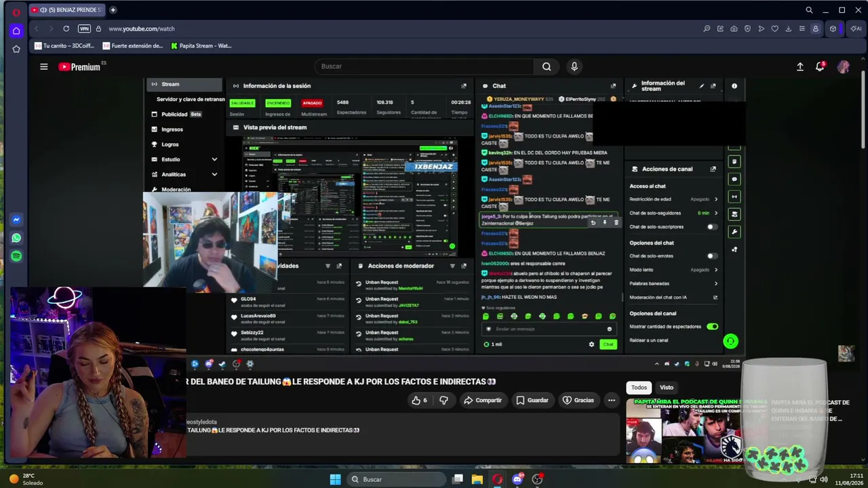
Task: Open the browser downloads icon
Action: pyautogui.click(x=788, y=28)
